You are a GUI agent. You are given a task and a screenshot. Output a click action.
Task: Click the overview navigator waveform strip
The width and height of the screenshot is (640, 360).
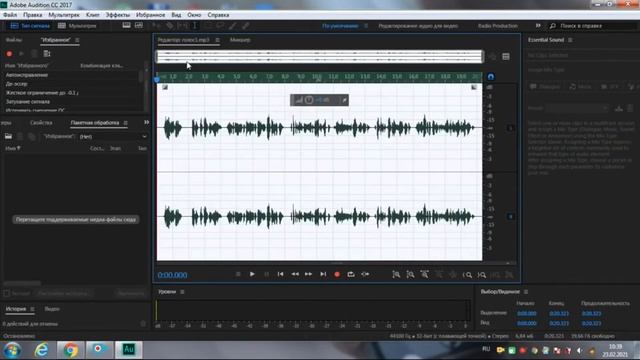point(320,57)
